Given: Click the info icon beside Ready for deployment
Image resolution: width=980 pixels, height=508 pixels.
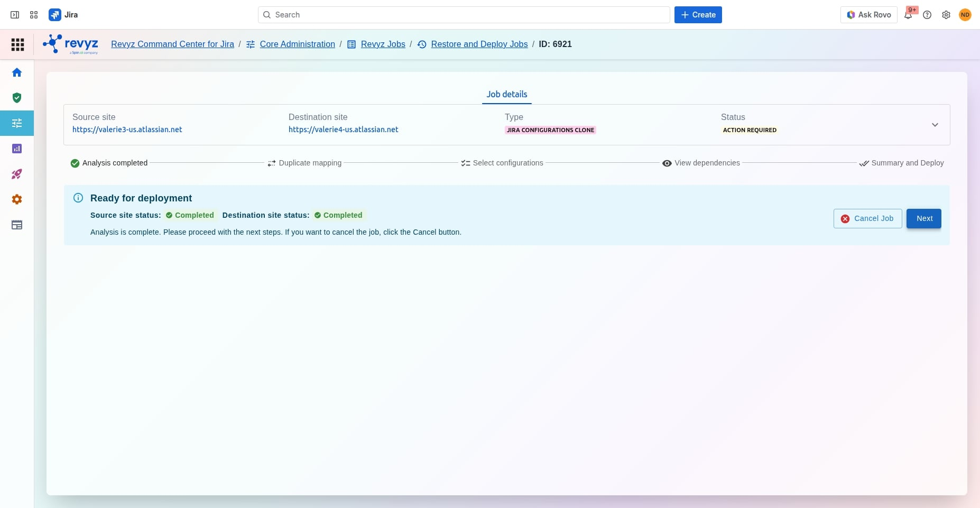Looking at the screenshot, I should pyautogui.click(x=78, y=198).
